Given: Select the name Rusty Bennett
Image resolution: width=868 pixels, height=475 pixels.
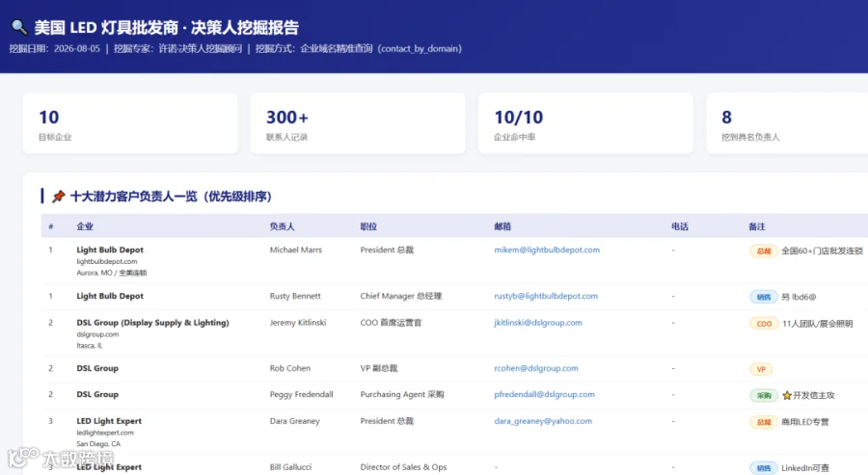Looking at the screenshot, I should pyautogui.click(x=295, y=296).
